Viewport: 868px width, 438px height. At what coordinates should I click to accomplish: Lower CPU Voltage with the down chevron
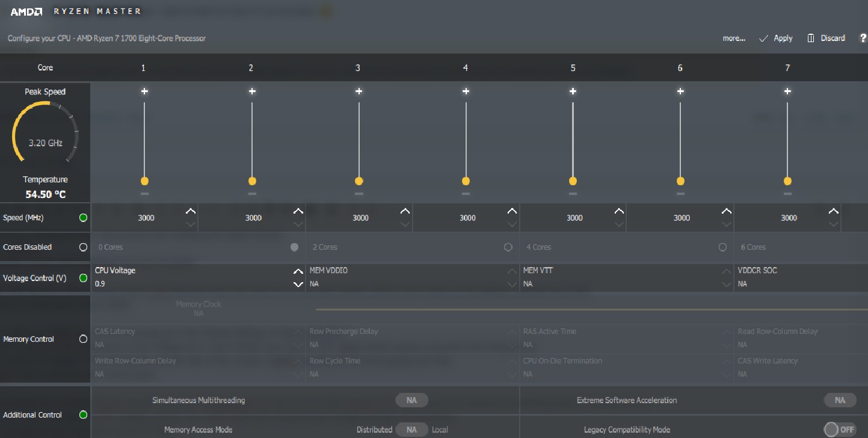(298, 284)
